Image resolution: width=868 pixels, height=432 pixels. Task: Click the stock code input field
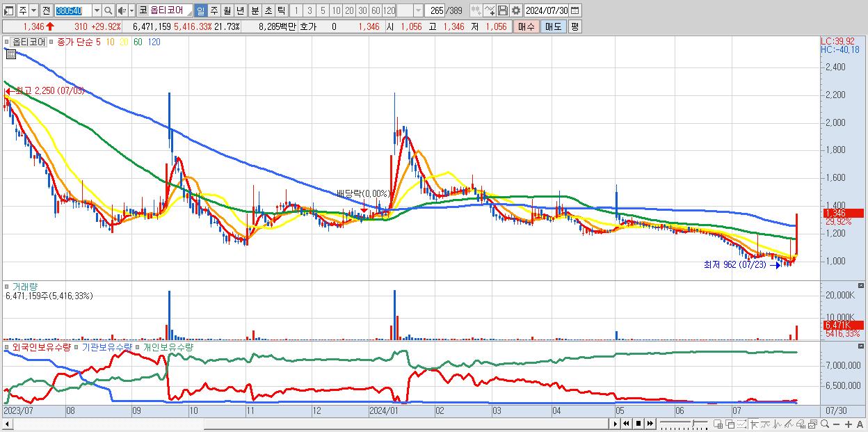click(x=73, y=11)
